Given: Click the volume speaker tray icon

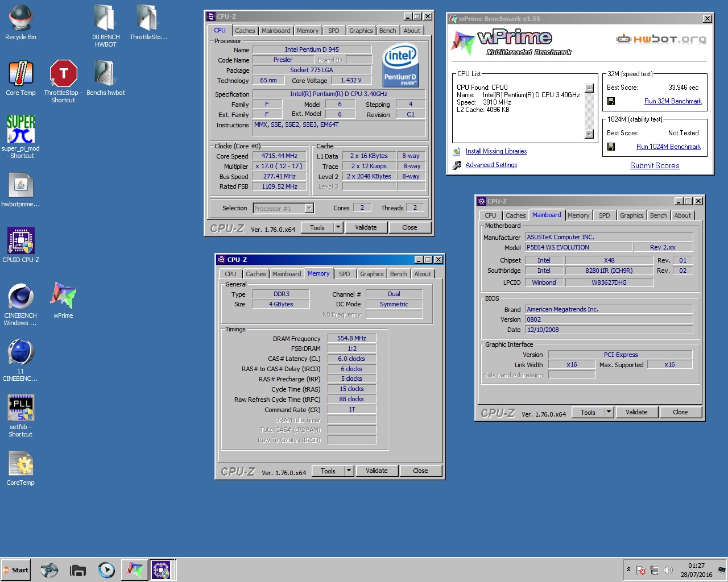Looking at the screenshot, I should tap(668, 570).
